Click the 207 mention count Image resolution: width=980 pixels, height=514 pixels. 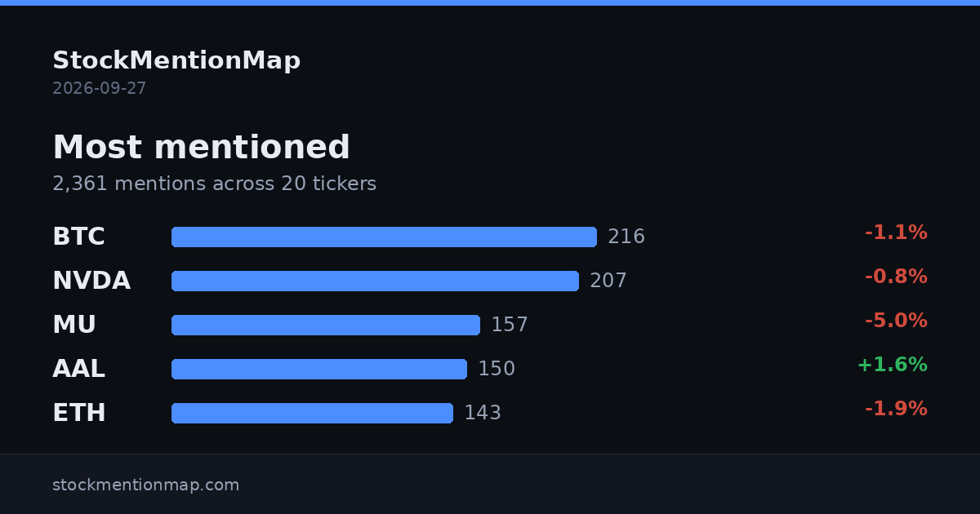click(608, 281)
